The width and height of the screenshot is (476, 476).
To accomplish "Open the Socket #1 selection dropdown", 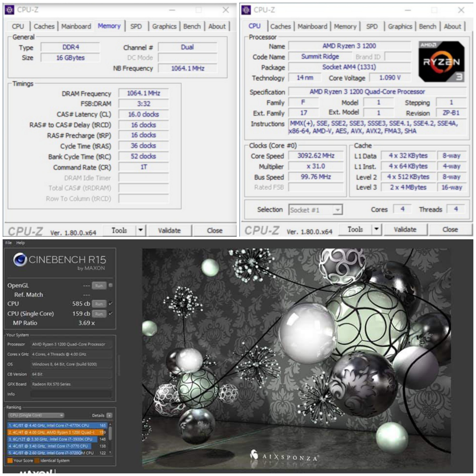I will coord(315,210).
